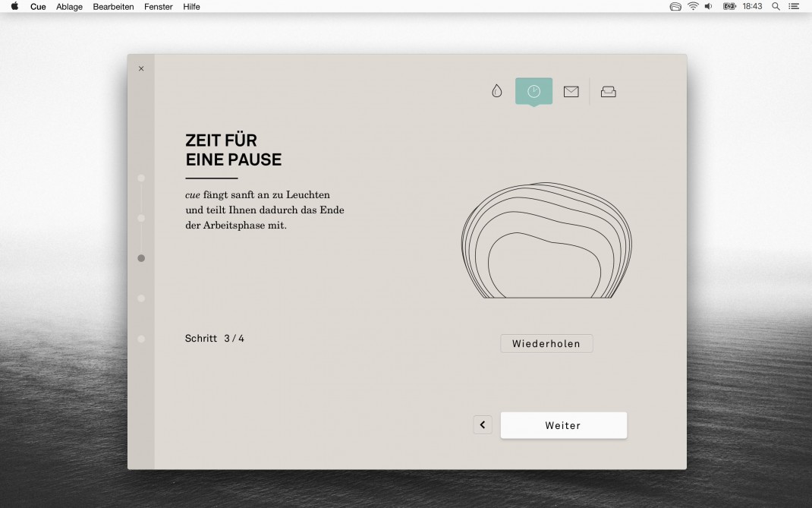812x508 pixels.
Task: Select the second step indicator dot
Action: tap(141, 218)
